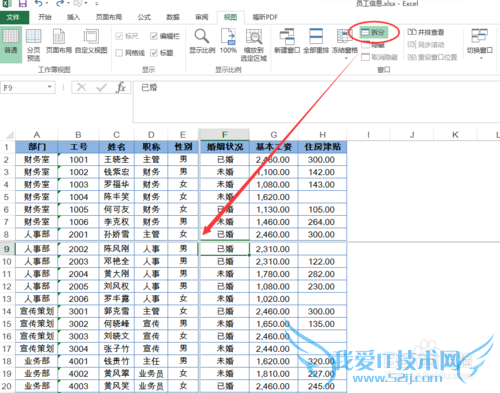Click the formula bar showing 已婚
This screenshot has width=500, height=393.
(317, 102)
